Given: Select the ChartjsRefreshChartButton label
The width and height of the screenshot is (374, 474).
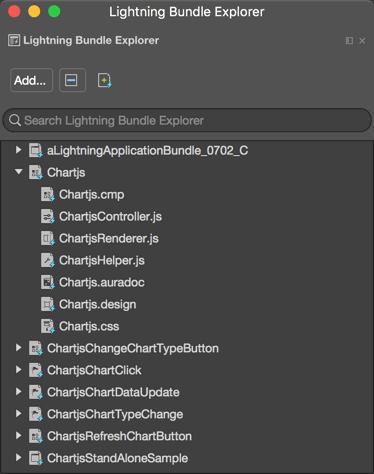Looking at the screenshot, I should click(x=119, y=437).
